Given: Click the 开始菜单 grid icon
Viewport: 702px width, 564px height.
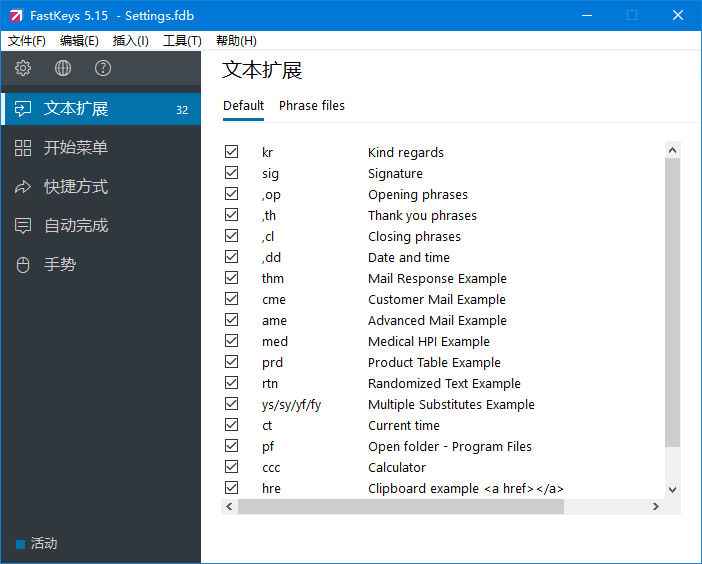Looking at the screenshot, I should pos(23,148).
